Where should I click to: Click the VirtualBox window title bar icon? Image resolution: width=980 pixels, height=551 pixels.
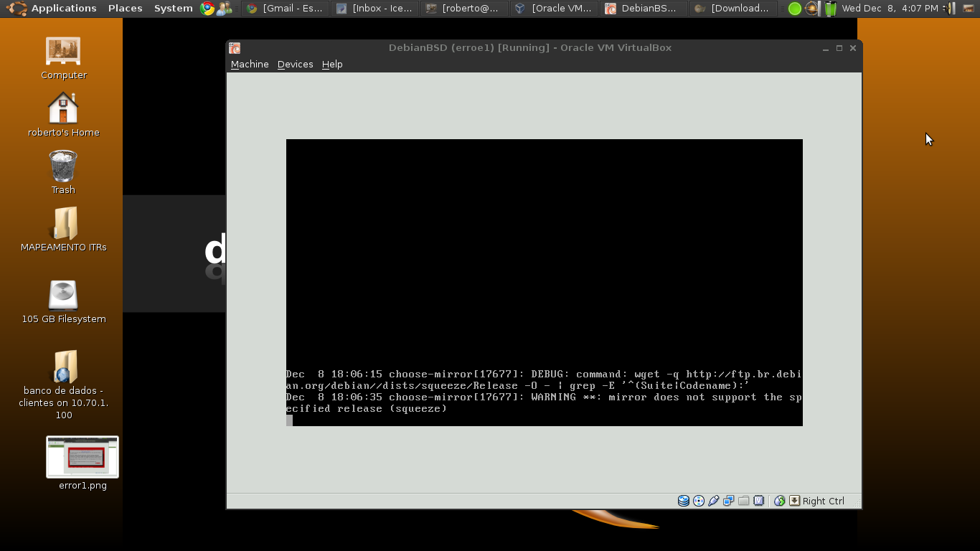tap(235, 48)
